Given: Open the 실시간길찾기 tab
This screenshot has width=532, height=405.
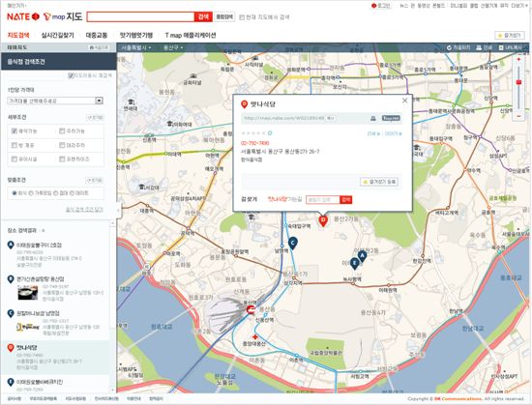Looking at the screenshot, I should click(x=57, y=35).
